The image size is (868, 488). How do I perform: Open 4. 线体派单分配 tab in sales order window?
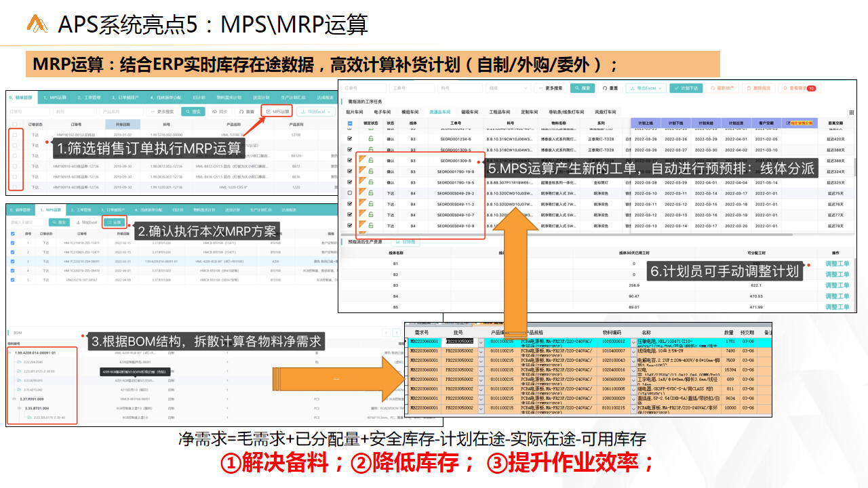tap(166, 98)
